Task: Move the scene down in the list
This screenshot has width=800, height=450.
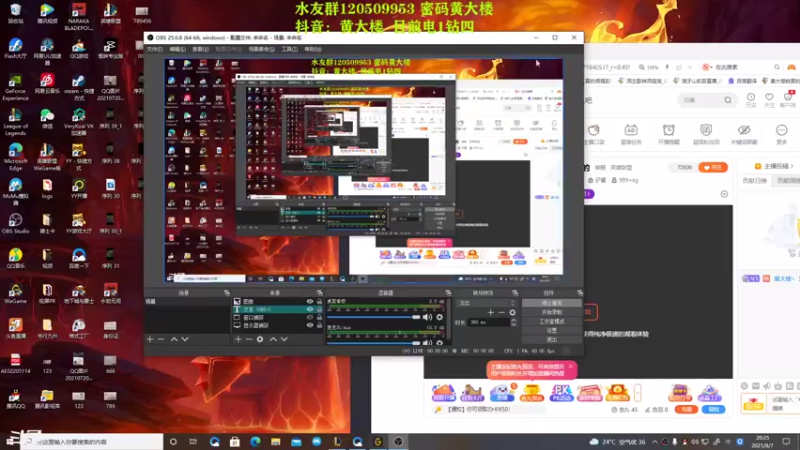Action: point(185,339)
